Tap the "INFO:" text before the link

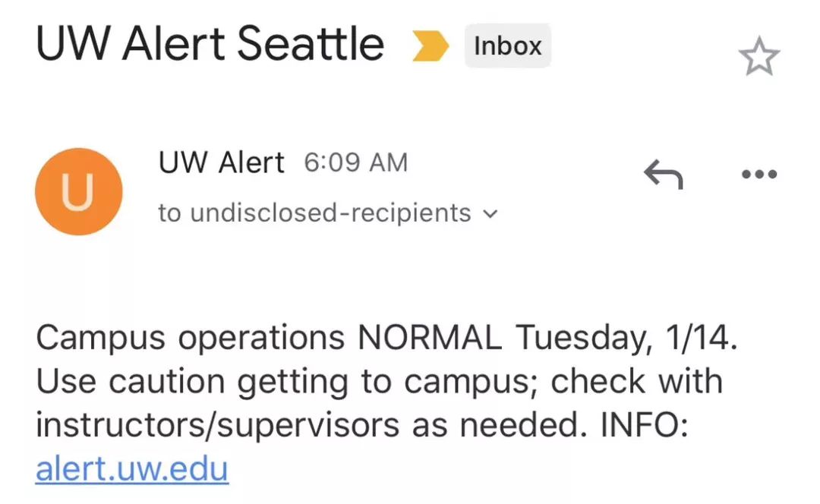click(645, 425)
